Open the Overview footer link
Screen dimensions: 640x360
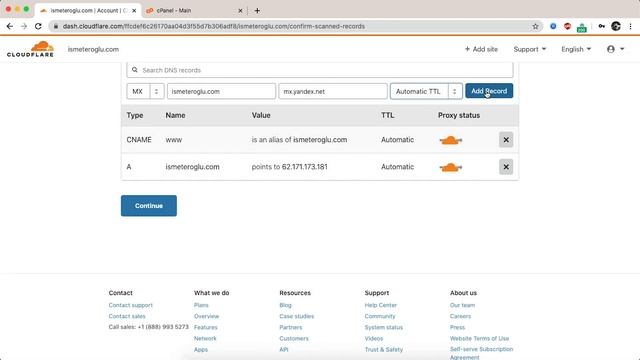click(207, 316)
